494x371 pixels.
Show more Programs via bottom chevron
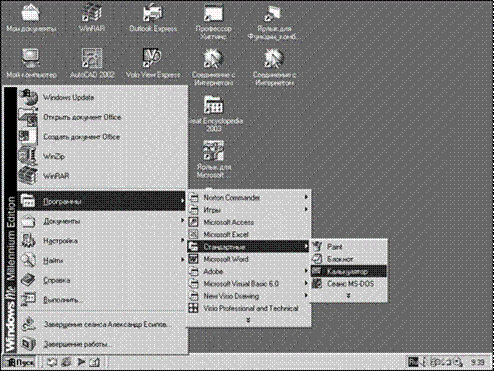pos(248,320)
